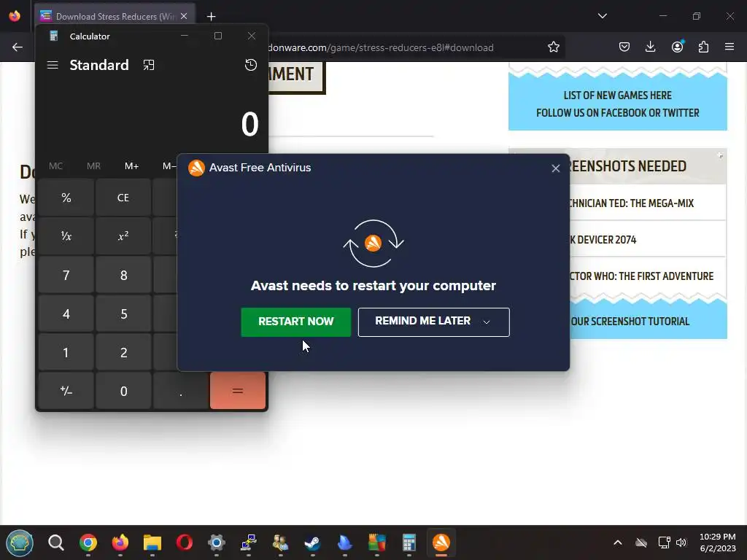
Task: Open Steam from the taskbar
Action: pos(312,542)
